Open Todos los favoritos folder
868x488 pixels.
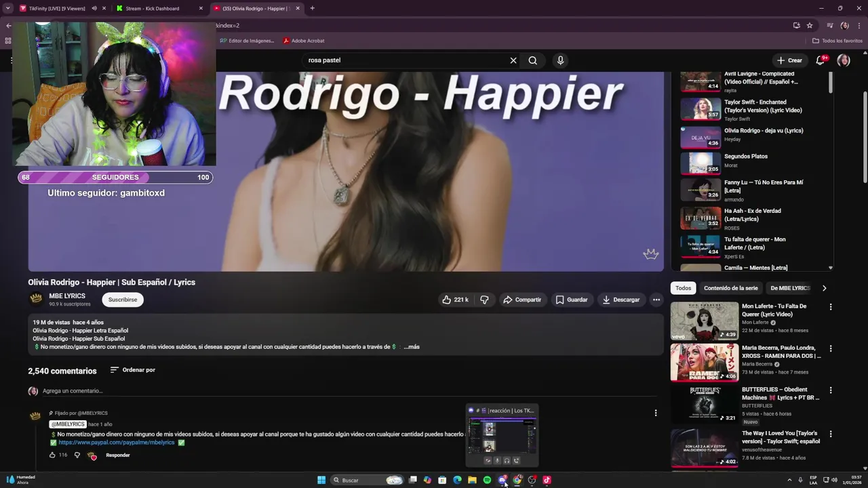point(837,41)
